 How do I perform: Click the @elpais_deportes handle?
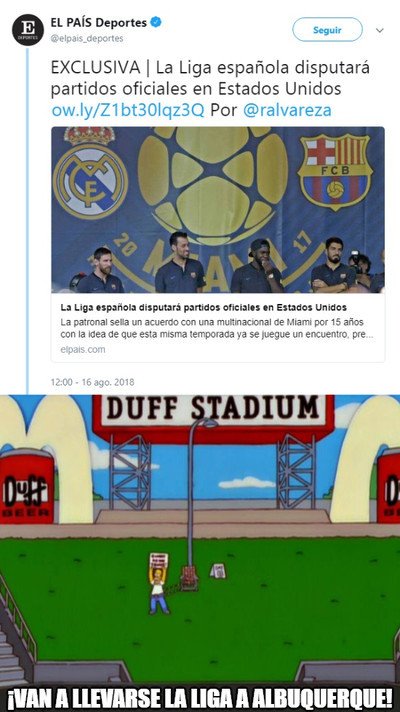(x=87, y=39)
